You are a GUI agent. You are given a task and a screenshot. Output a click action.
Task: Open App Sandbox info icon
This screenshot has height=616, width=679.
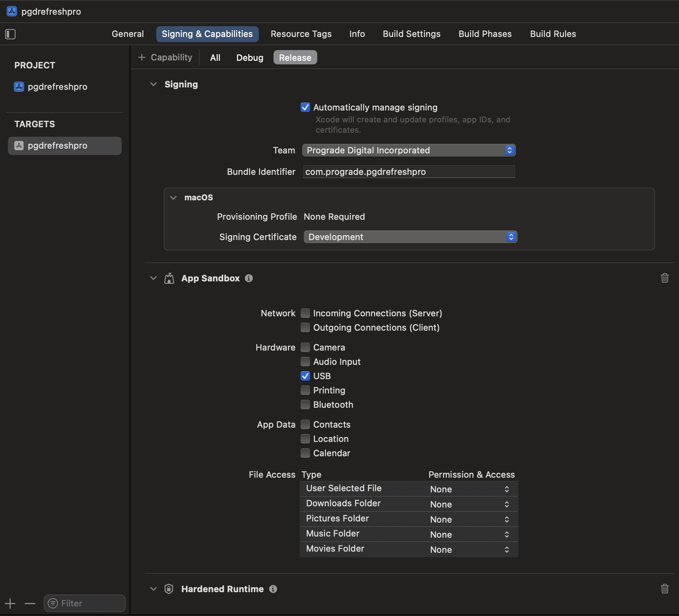249,278
